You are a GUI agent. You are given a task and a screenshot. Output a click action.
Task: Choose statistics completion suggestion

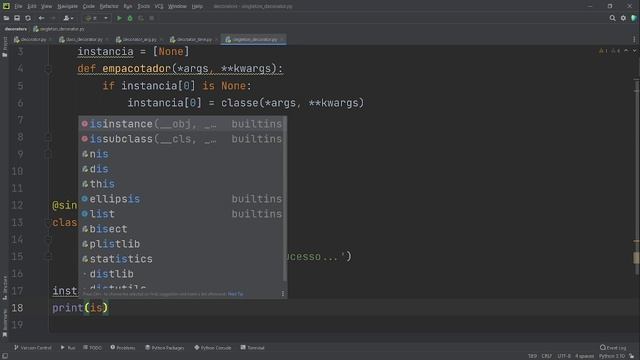tap(182, 259)
